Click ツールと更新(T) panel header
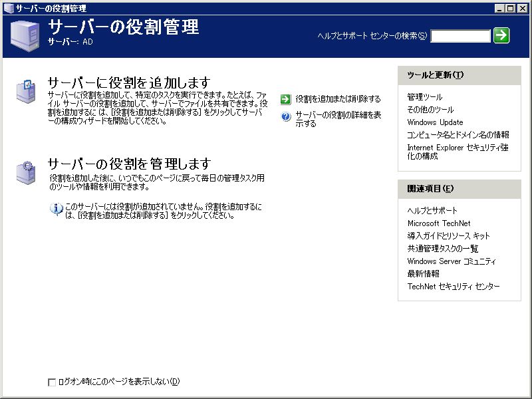Image resolution: width=532 pixels, height=399 pixels. pos(460,75)
